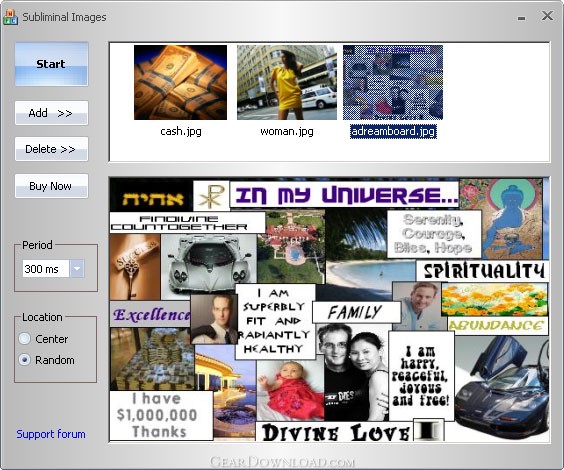The image size is (564, 470).
Task: Click the woman.jpg file name label
Action: pyautogui.click(x=287, y=131)
